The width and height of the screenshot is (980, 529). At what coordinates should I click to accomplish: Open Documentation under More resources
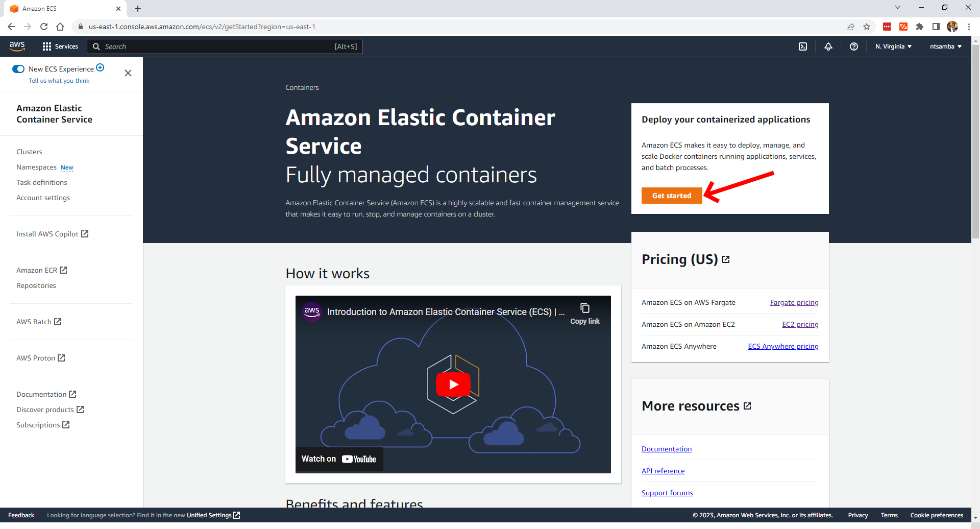coord(667,449)
